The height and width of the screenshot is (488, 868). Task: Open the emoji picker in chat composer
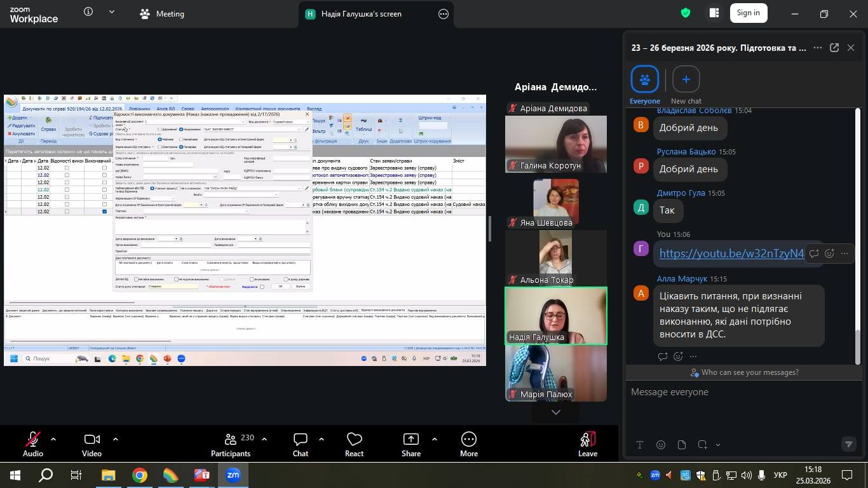click(x=661, y=445)
